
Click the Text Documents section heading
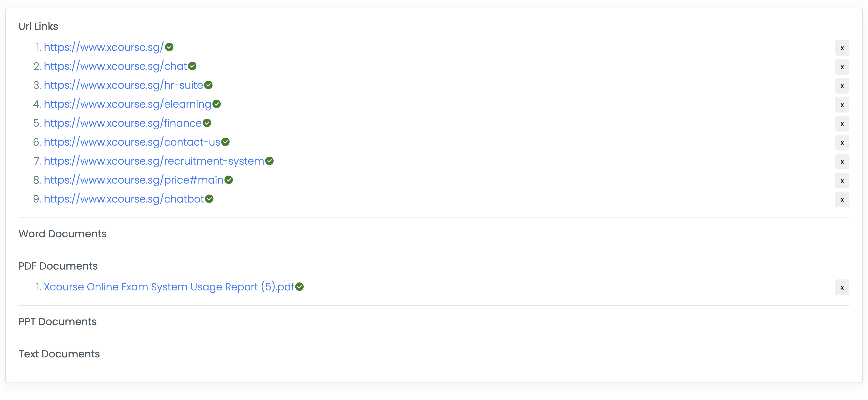pos(59,354)
